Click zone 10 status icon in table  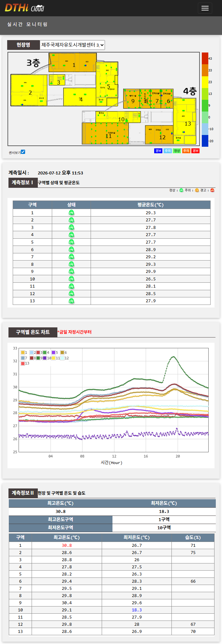point(71,279)
